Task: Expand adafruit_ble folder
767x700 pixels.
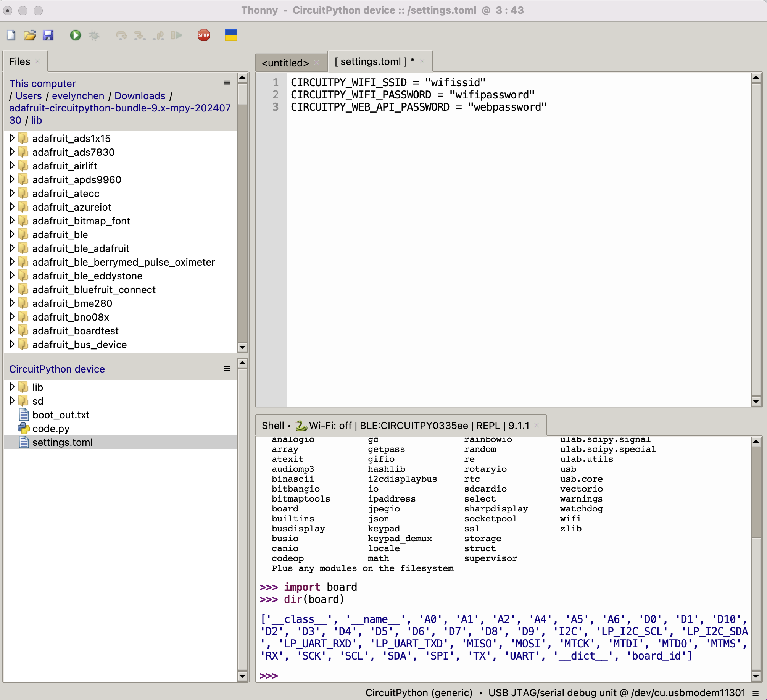Action: tap(12, 234)
